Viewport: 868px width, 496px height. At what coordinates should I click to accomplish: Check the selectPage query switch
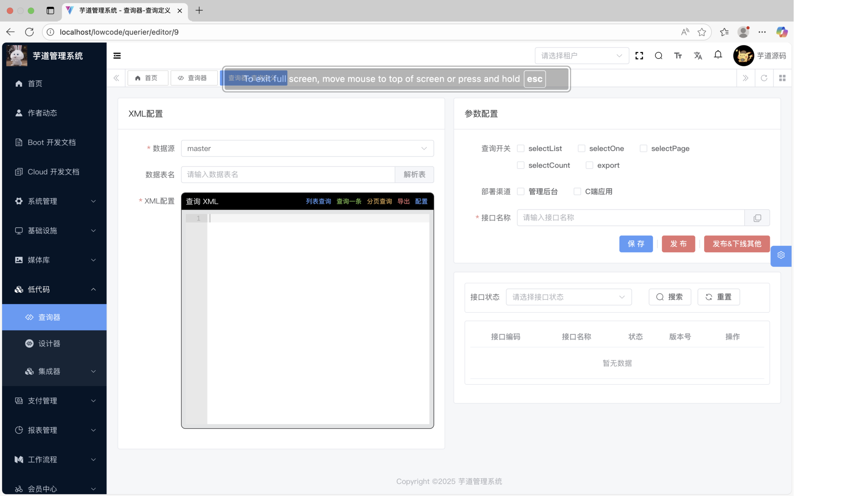pos(643,148)
